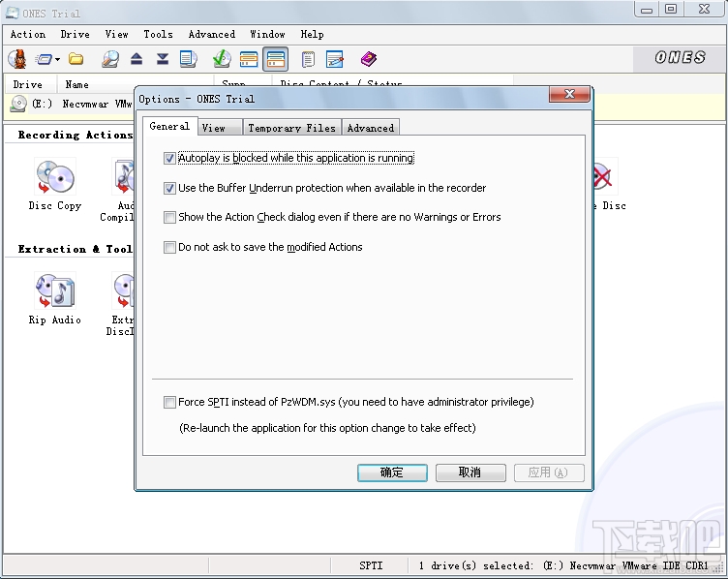
Task: Click the new action toolbar icon
Action: [45, 59]
